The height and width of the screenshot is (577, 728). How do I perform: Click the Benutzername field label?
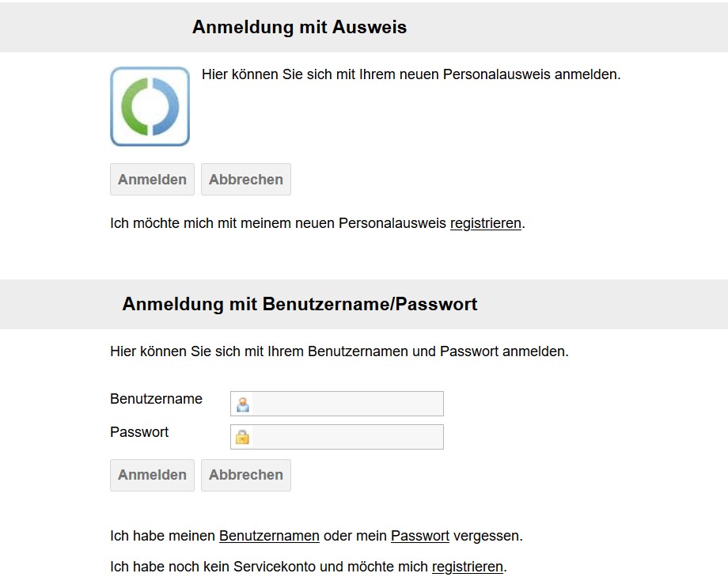[156, 399]
